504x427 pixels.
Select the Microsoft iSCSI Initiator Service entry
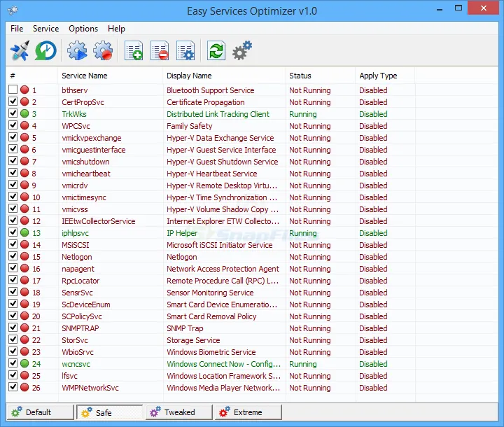click(x=219, y=245)
